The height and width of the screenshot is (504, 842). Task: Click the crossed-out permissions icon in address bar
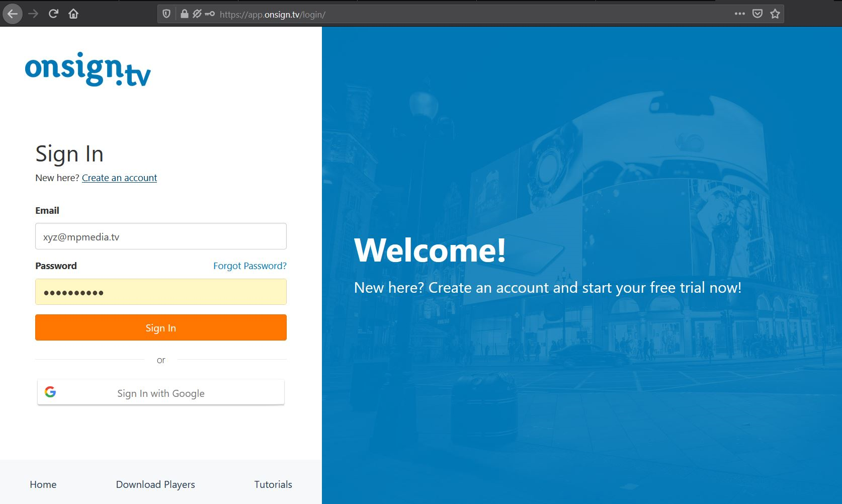point(197,14)
